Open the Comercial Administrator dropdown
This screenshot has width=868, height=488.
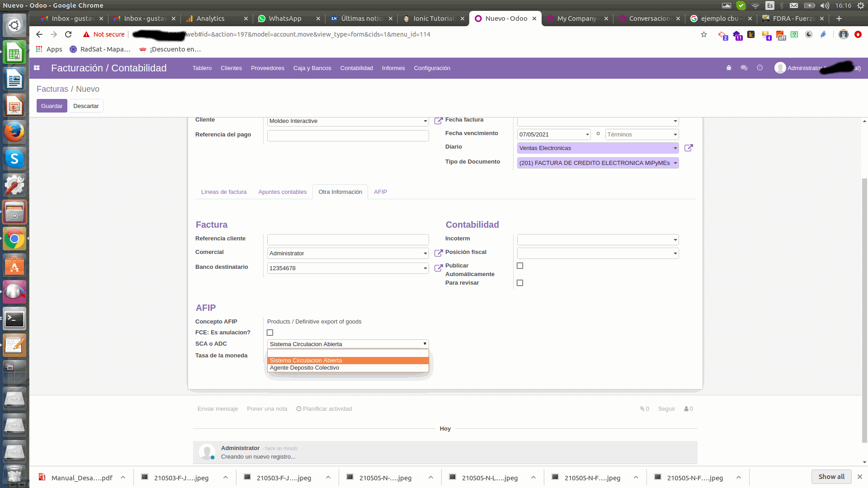425,253
